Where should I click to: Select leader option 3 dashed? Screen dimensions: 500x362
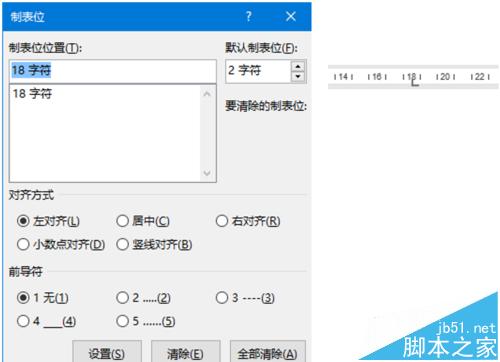[245, 297]
